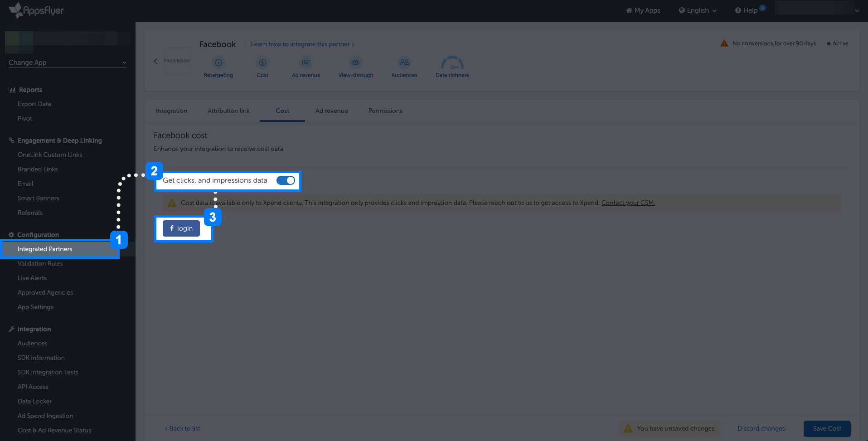Click the back arrow beside Facebook logo
The image size is (868, 441).
(x=155, y=61)
